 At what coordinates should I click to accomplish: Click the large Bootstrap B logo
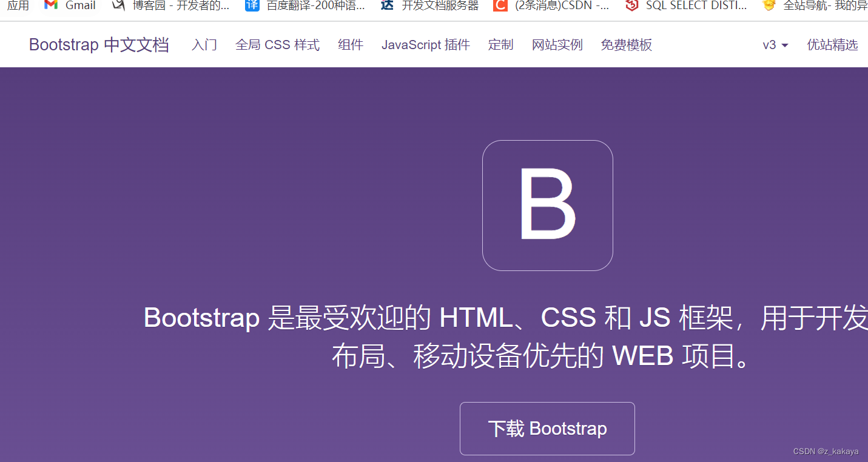(x=548, y=206)
